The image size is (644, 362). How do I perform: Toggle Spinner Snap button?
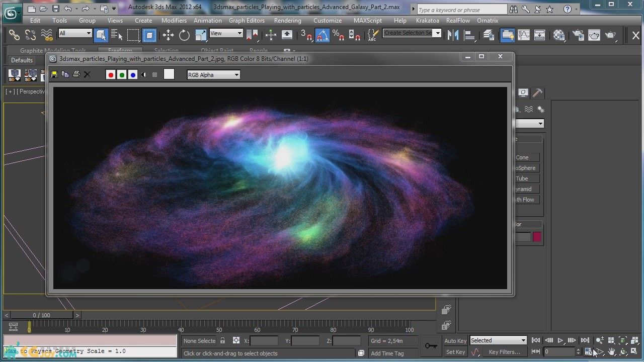point(355,35)
